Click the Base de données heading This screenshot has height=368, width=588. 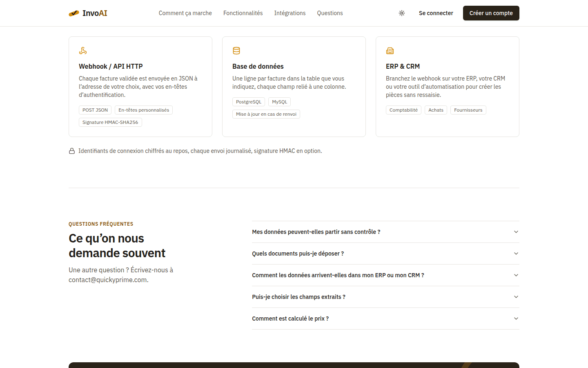[x=258, y=66]
